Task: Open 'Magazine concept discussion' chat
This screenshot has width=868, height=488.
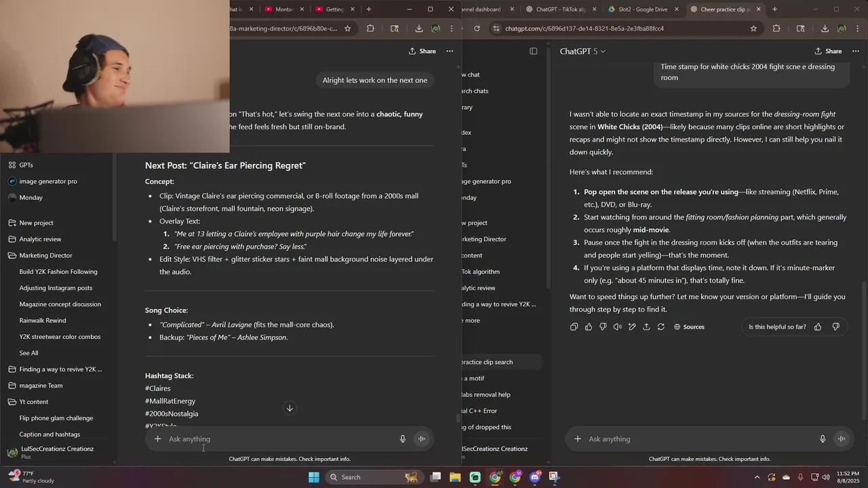Action: (x=60, y=304)
